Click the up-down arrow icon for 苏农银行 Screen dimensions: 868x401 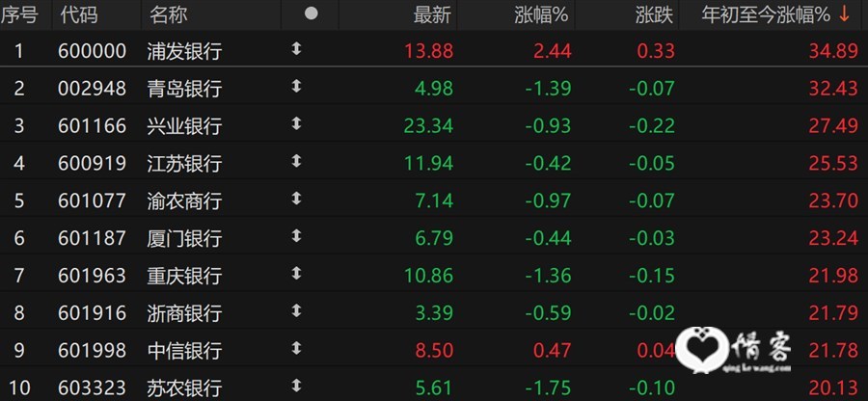(297, 386)
